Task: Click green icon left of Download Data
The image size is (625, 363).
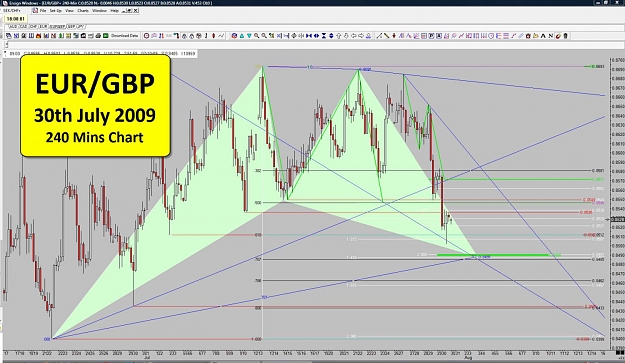Action: coord(106,36)
